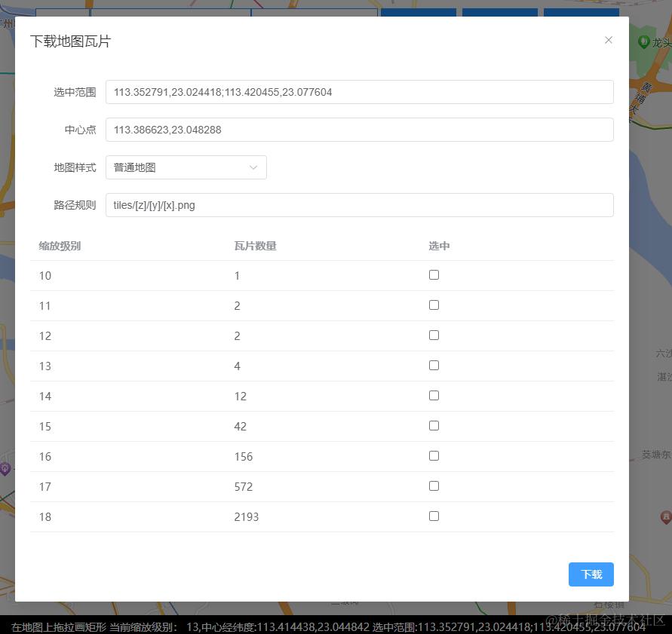Check level 15 containing 42 tiles
The width and height of the screenshot is (672, 634).
(x=434, y=425)
